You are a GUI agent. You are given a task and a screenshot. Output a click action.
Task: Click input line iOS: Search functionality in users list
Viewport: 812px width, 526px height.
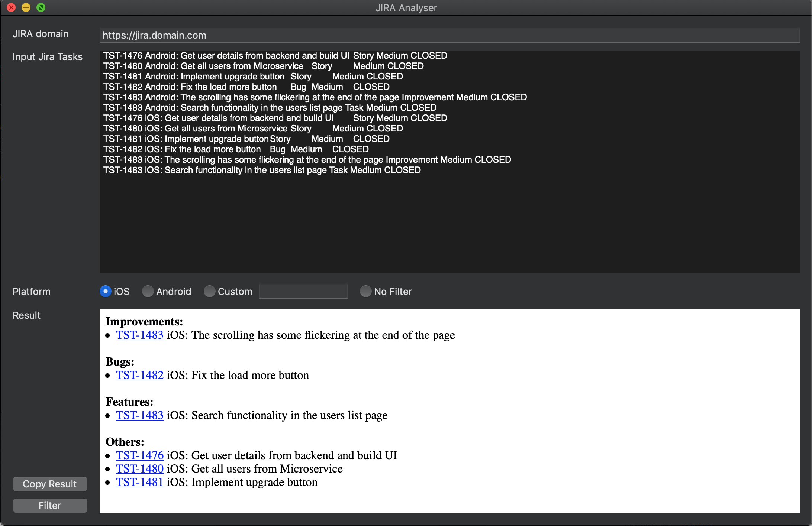262,170
